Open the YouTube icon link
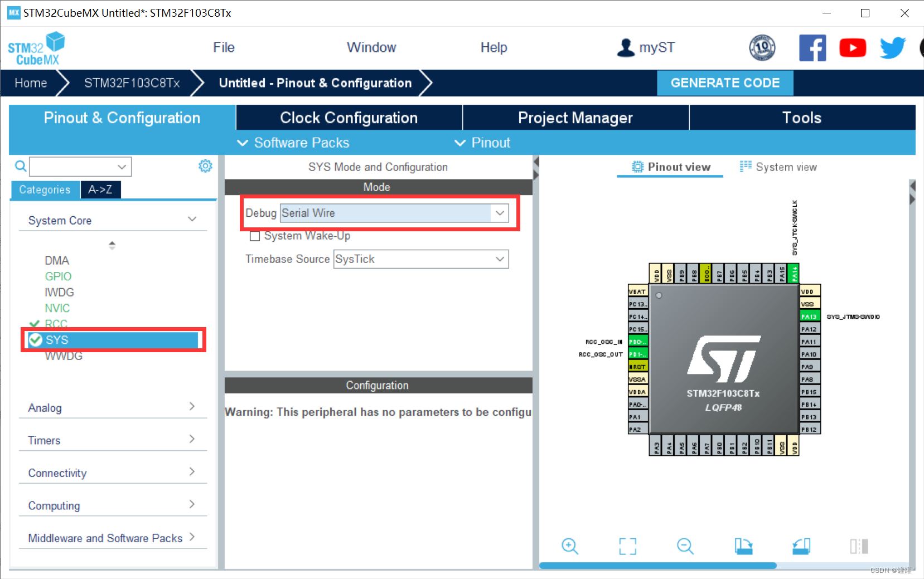The height and width of the screenshot is (579, 924). (x=853, y=48)
